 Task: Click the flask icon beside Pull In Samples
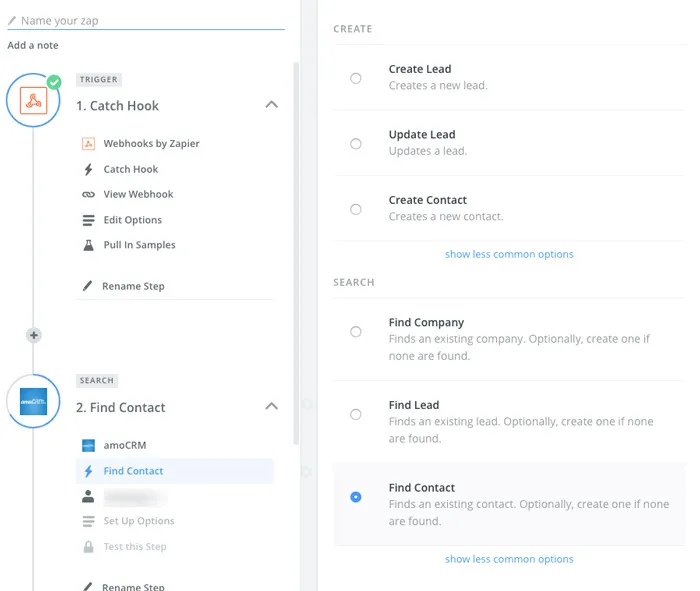tap(88, 245)
